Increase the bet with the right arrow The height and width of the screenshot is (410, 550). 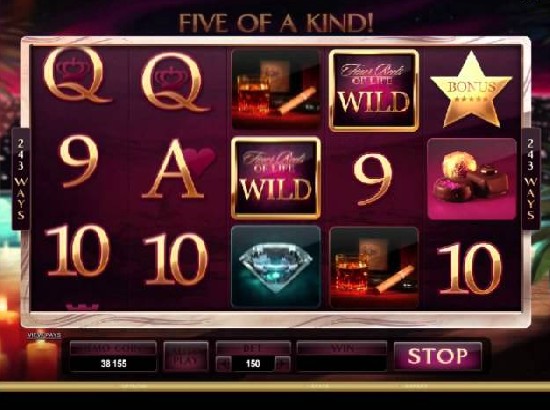(283, 363)
